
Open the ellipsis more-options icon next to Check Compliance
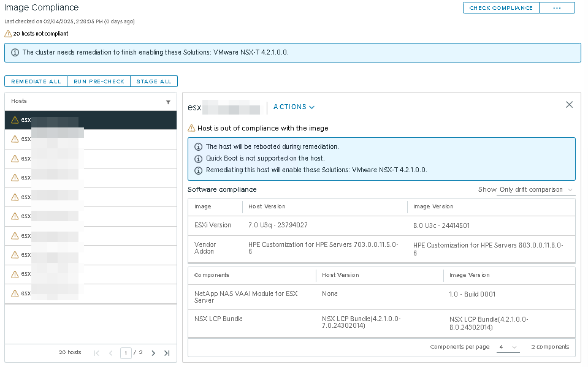557,7
